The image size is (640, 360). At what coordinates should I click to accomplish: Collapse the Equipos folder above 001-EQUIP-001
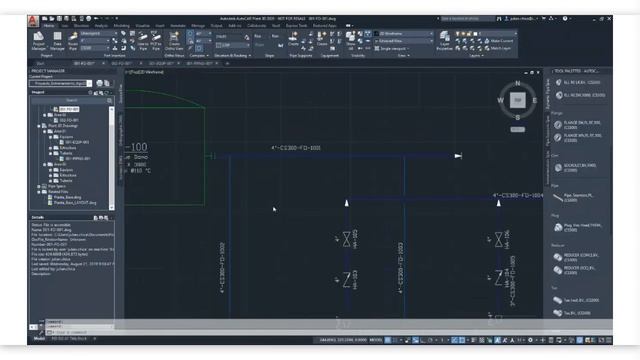pos(51,137)
